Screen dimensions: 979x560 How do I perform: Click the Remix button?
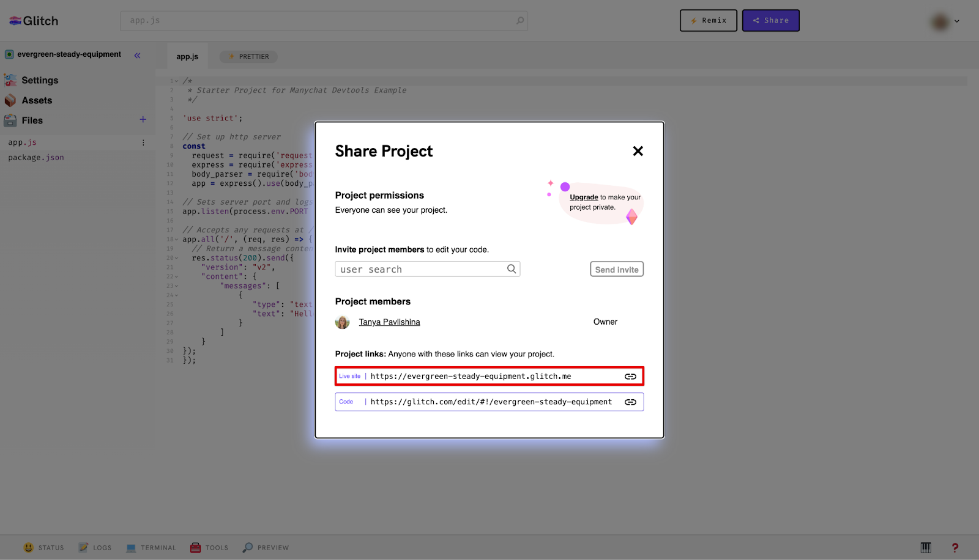tap(709, 21)
